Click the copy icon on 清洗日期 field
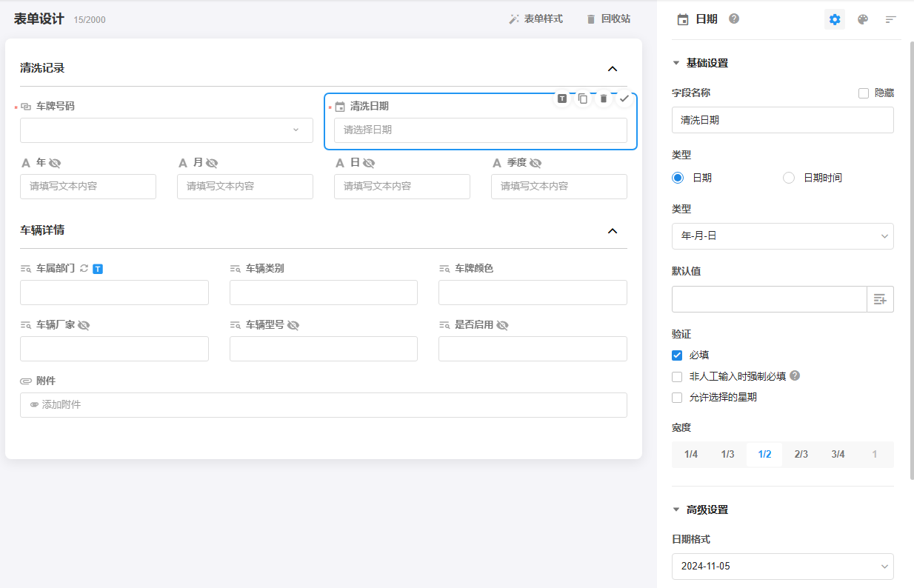The image size is (914, 588). (x=583, y=98)
